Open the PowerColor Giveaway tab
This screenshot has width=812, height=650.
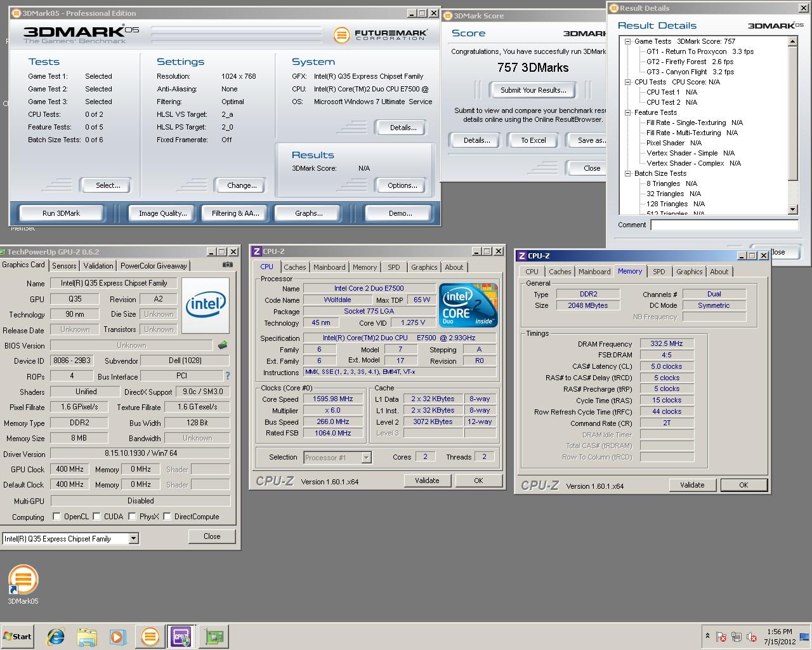154,266
